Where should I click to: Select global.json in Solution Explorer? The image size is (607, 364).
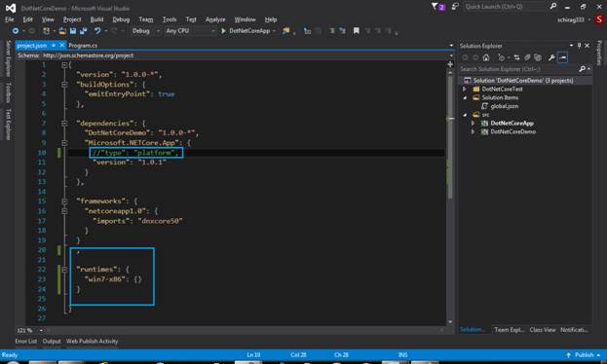tap(504, 106)
